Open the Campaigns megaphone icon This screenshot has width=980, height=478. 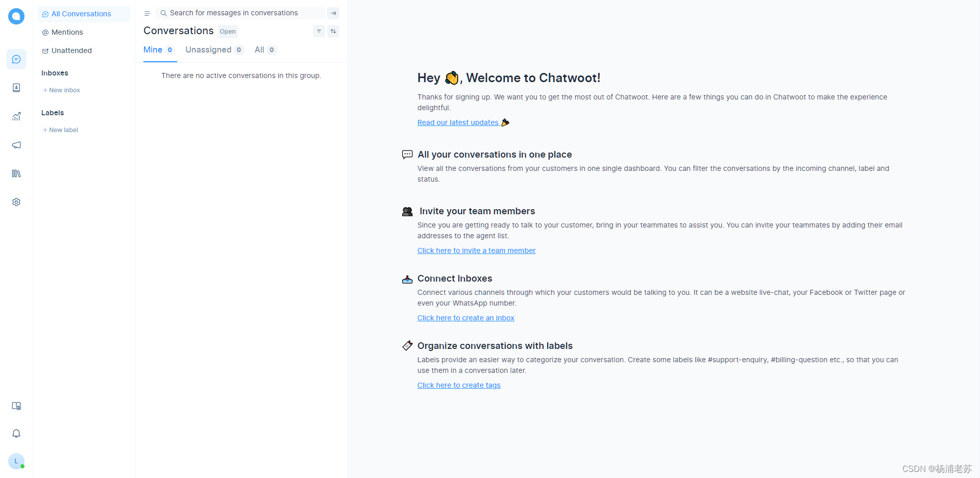coord(16,145)
